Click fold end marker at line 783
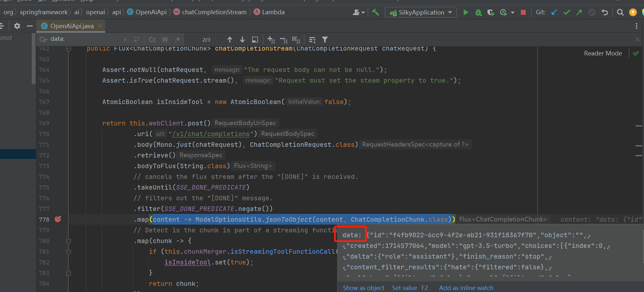 point(69,273)
